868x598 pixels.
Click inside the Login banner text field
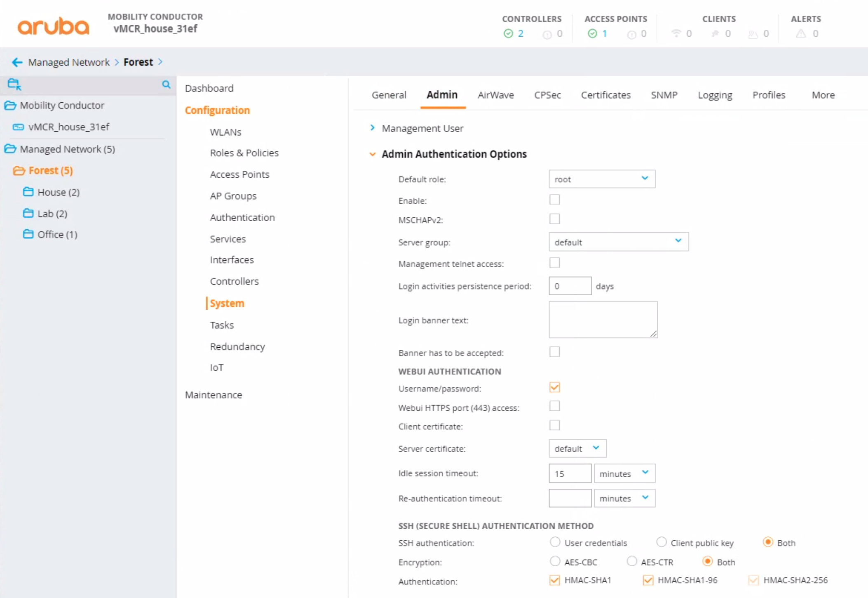pyautogui.click(x=603, y=320)
